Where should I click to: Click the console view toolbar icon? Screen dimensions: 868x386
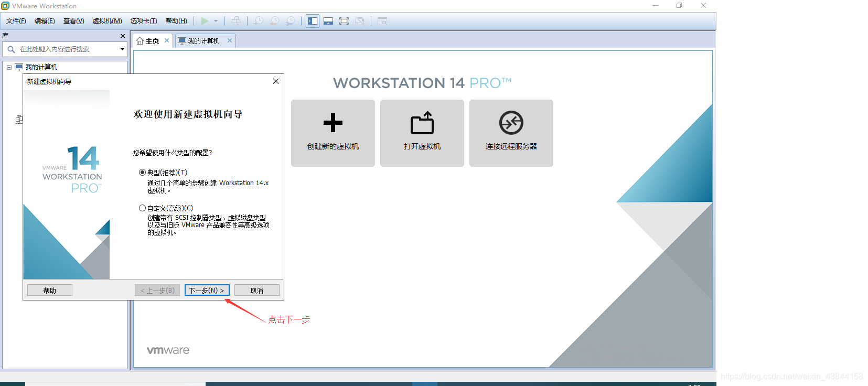(382, 21)
